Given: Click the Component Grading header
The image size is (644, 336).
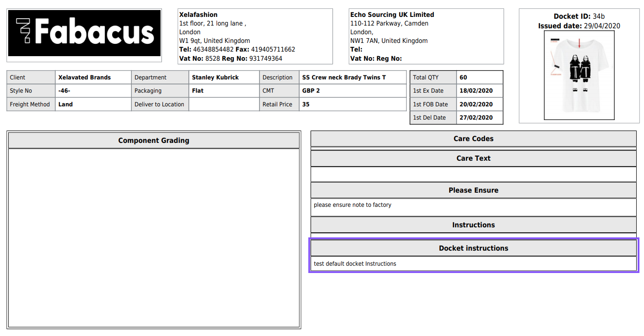Looking at the screenshot, I should (154, 141).
